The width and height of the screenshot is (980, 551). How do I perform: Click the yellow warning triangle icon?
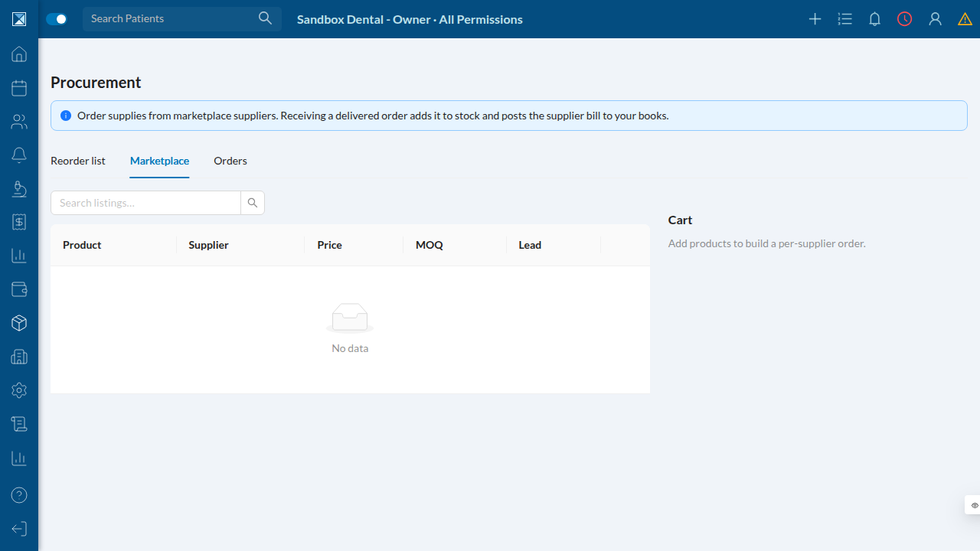(965, 19)
